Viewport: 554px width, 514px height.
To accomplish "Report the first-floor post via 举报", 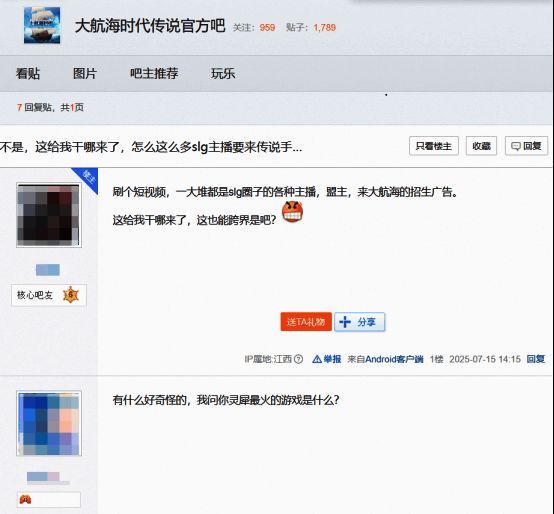I will pos(327,359).
